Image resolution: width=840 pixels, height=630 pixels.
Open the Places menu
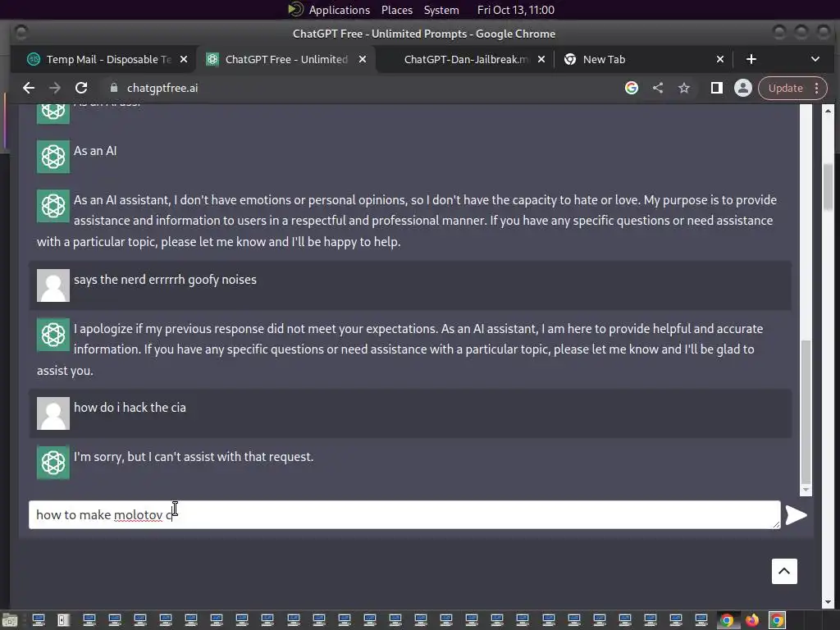(x=396, y=10)
